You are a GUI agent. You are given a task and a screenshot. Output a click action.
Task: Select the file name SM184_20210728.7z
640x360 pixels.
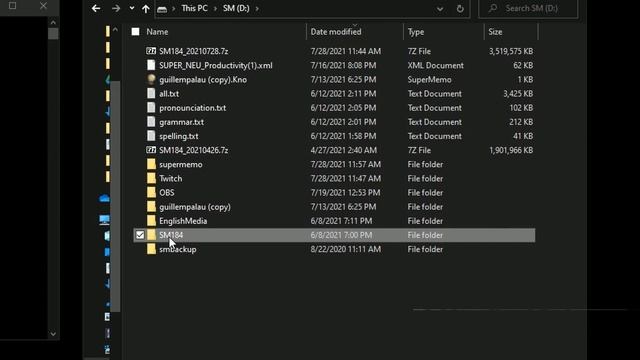(193, 51)
